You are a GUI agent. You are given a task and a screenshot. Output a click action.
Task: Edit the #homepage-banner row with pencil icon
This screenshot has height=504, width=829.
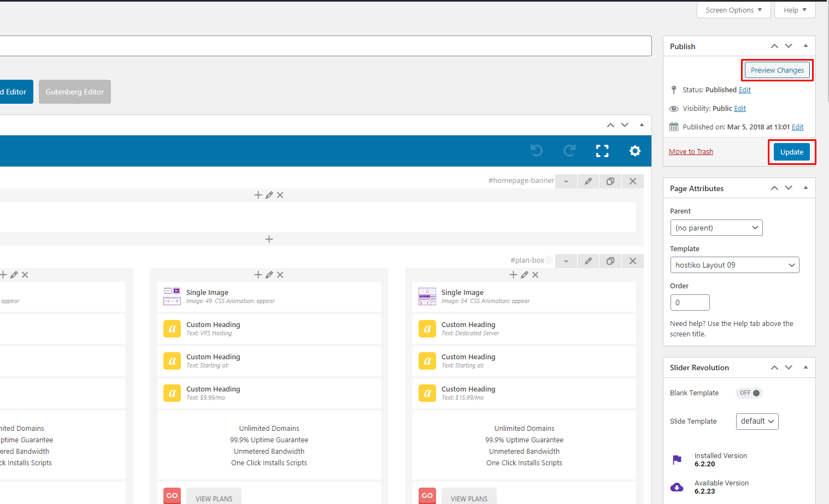tap(588, 181)
